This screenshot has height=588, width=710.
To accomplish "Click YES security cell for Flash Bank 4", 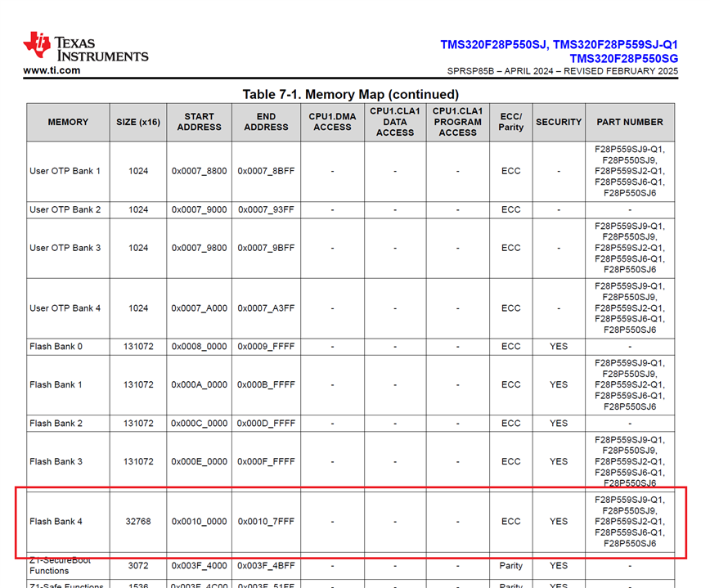I will (x=559, y=522).
